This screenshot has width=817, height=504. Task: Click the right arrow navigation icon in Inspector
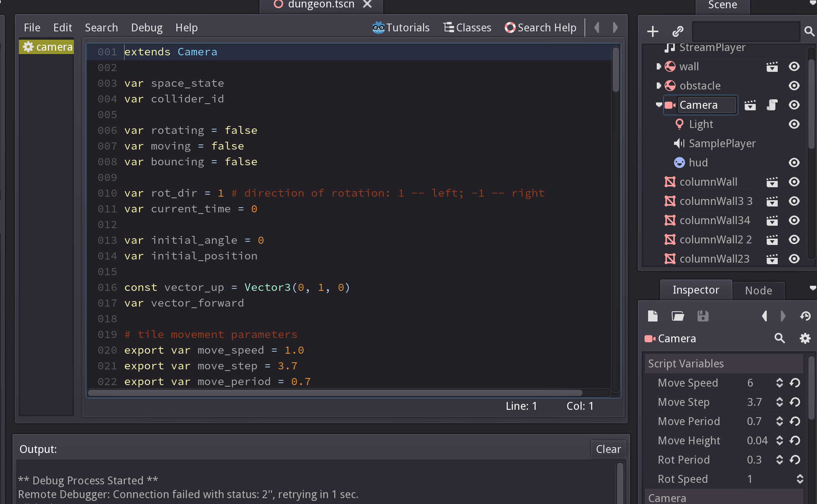click(782, 316)
